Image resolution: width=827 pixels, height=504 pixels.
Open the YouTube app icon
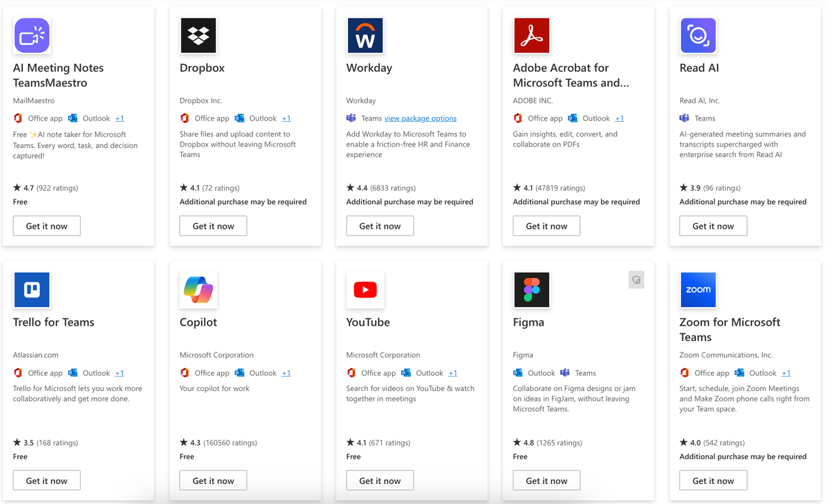[365, 290]
